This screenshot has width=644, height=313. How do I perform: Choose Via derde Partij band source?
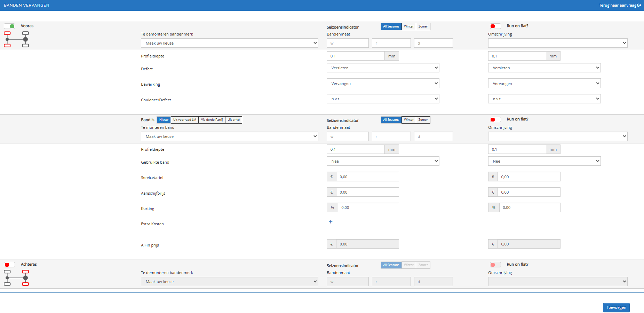coord(212,120)
